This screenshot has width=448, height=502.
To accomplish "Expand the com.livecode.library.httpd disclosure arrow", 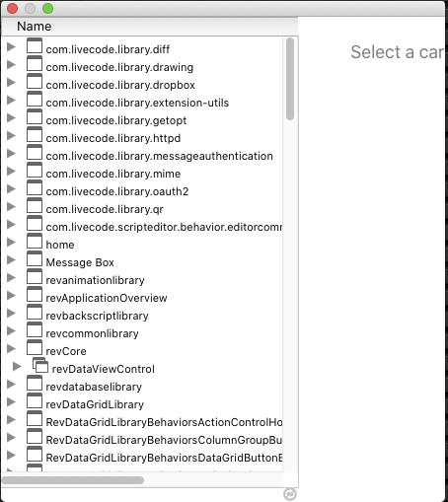I will pos(11,135).
